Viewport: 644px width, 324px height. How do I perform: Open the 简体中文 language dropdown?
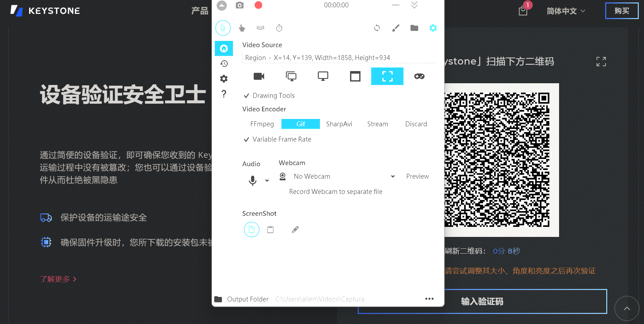tap(566, 11)
